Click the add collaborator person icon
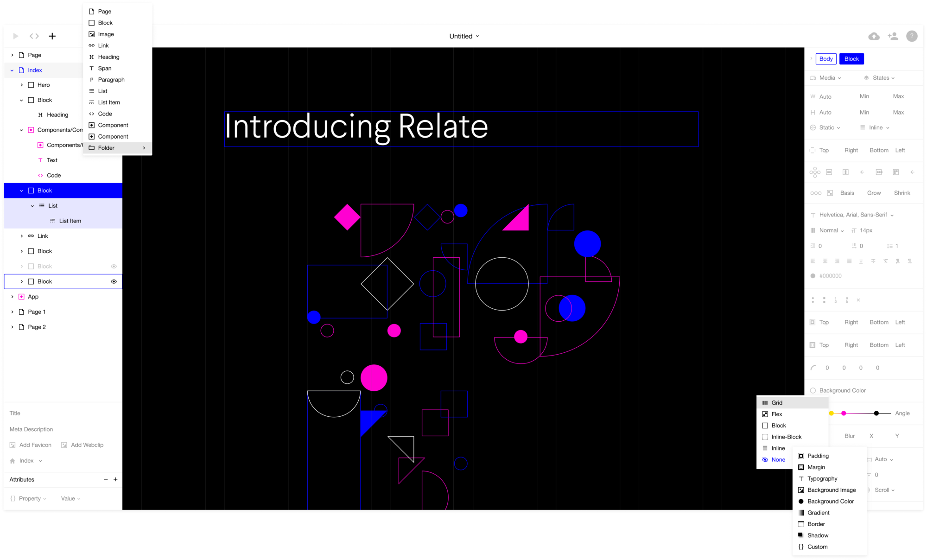This screenshot has height=560, width=927. pos(893,36)
